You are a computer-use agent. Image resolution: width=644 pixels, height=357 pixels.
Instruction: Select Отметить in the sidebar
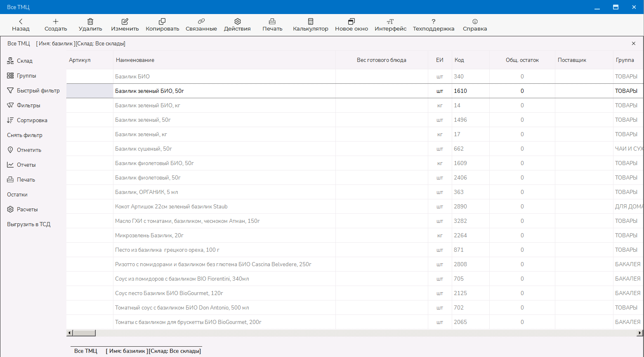(24, 150)
